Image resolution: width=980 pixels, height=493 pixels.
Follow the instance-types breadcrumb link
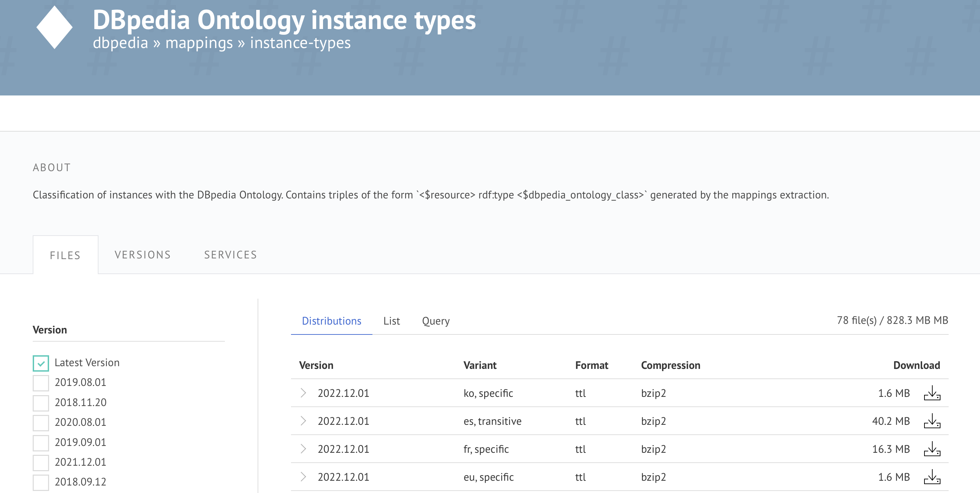point(300,43)
